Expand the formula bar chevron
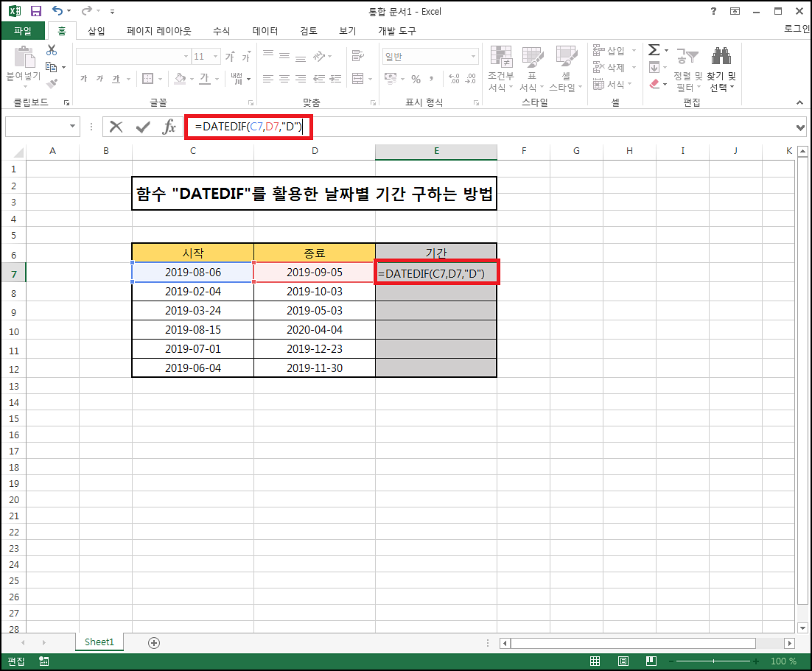Image resolution: width=812 pixels, height=671 pixels. click(x=801, y=127)
